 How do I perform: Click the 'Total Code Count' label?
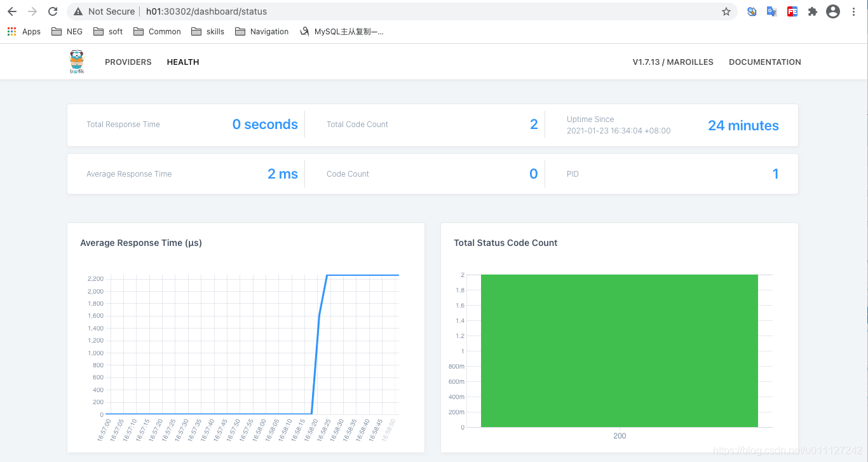click(x=357, y=125)
